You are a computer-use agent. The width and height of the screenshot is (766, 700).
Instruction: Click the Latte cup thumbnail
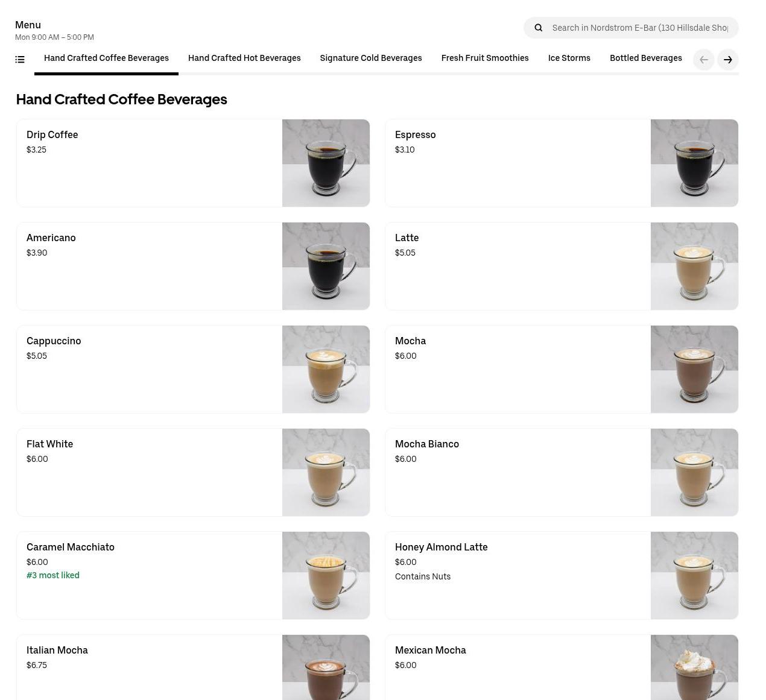click(x=694, y=266)
